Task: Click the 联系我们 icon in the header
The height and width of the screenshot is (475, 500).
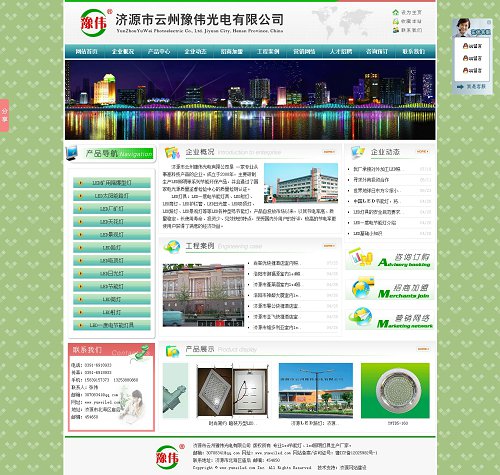Action: point(396,30)
